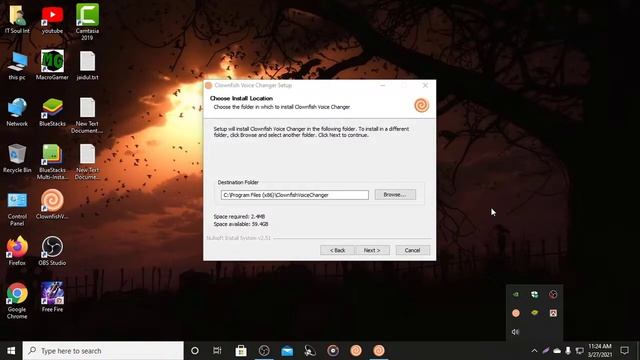Click the satellite dish taskbar icon
Viewport: 640px width, 360px height.
click(x=310, y=351)
